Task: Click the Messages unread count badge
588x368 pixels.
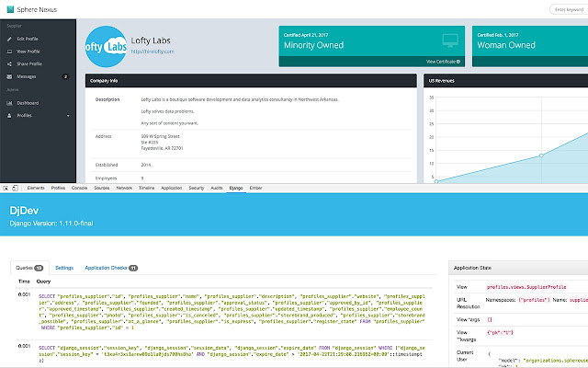Action: 65,76
